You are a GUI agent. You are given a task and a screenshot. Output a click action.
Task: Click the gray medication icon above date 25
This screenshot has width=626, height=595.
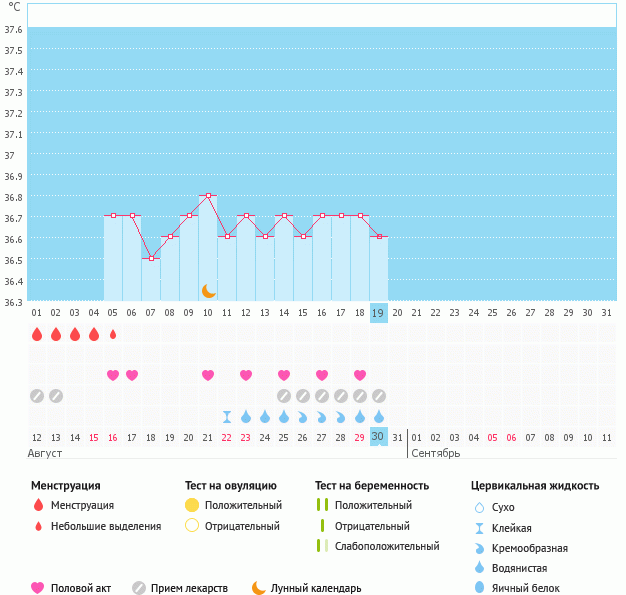(284, 396)
